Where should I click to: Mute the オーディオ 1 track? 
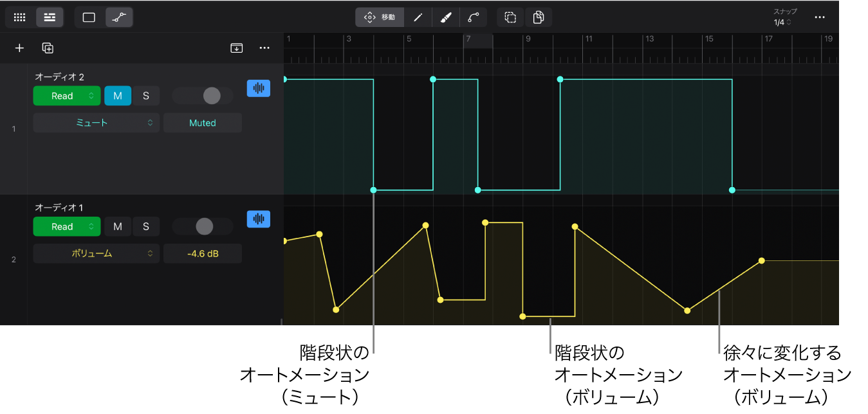118,226
